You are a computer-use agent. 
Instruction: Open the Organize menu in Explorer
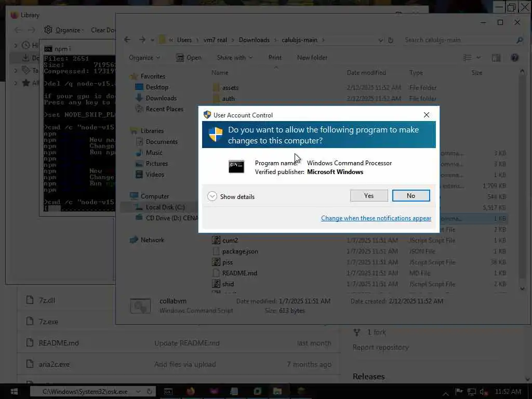[x=144, y=58]
